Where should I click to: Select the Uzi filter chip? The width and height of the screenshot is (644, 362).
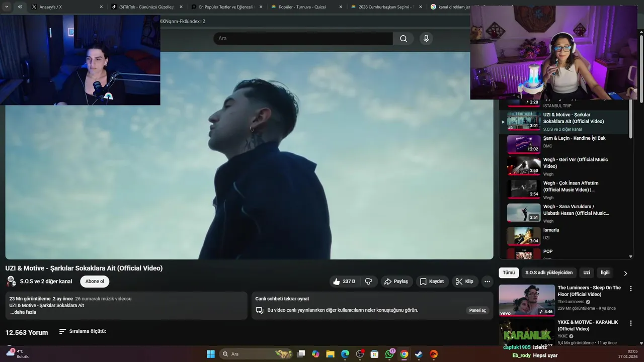pos(587,273)
